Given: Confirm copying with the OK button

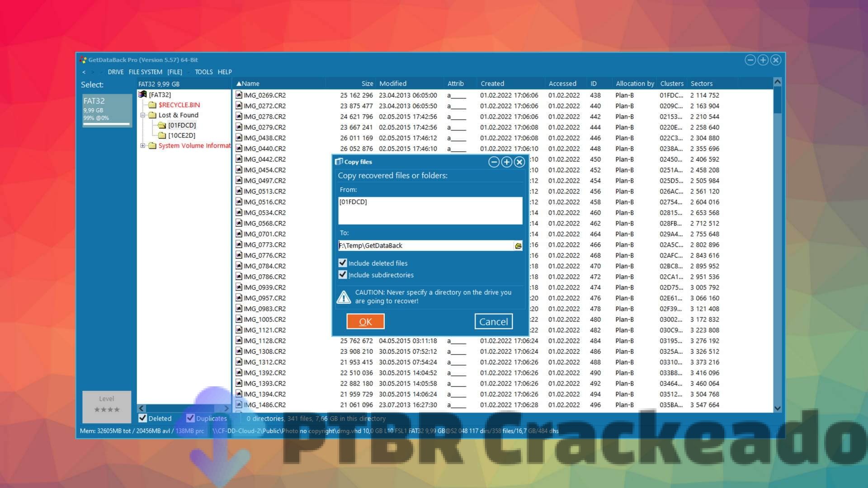Looking at the screenshot, I should click(x=365, y=321).
